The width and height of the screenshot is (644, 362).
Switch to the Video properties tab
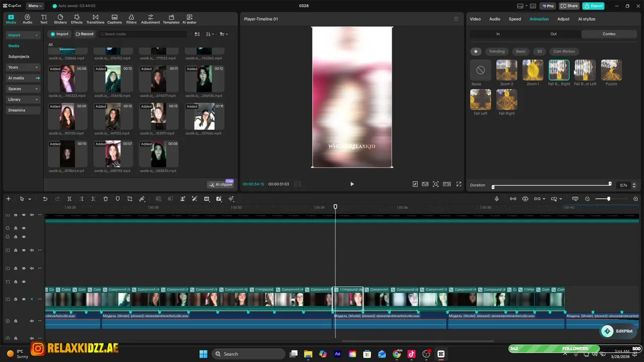tap(475, 19)
